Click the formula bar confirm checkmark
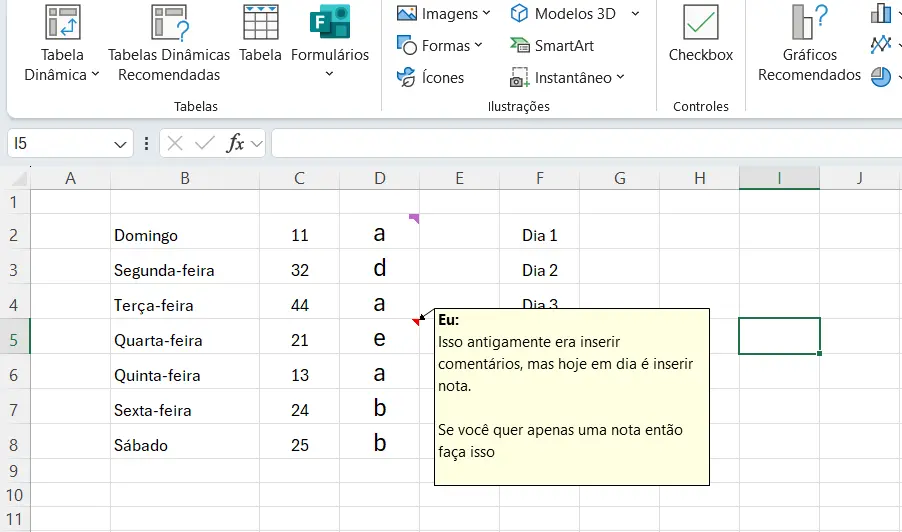 (204, 143)
